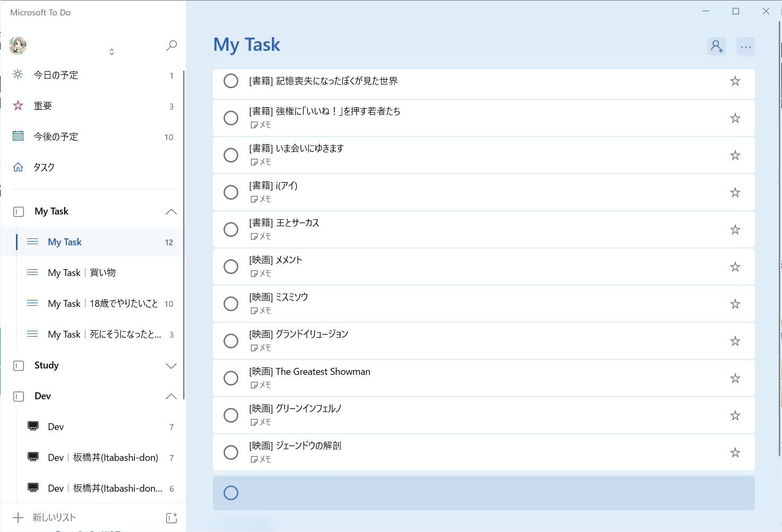
Task: Click the new group icon beside 新しいリスト
Action: [x=171, y=518]
